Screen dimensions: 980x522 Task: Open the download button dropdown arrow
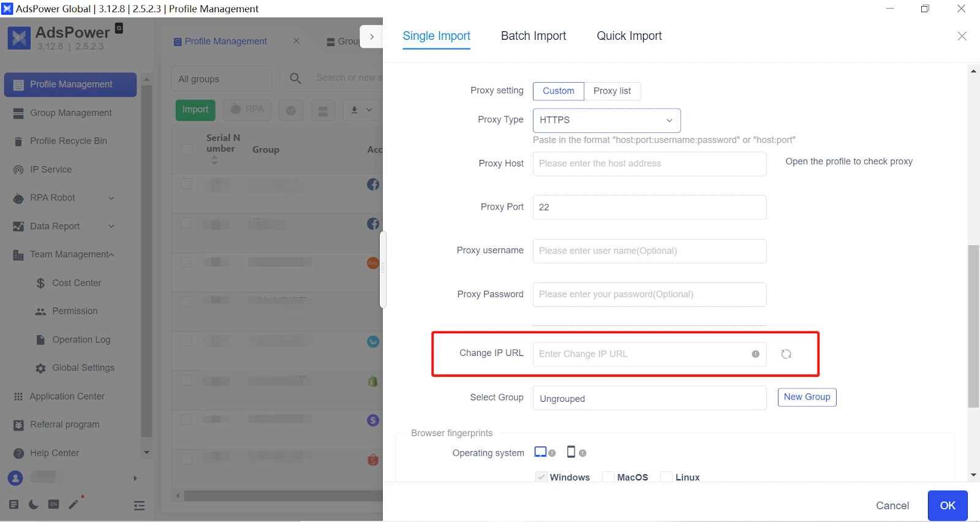pos(369,110)
